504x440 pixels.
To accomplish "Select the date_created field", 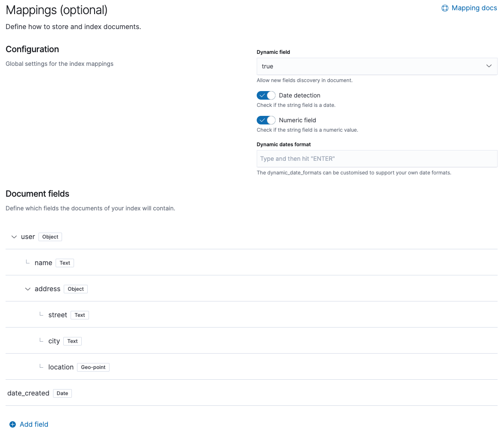I will 28,393.
